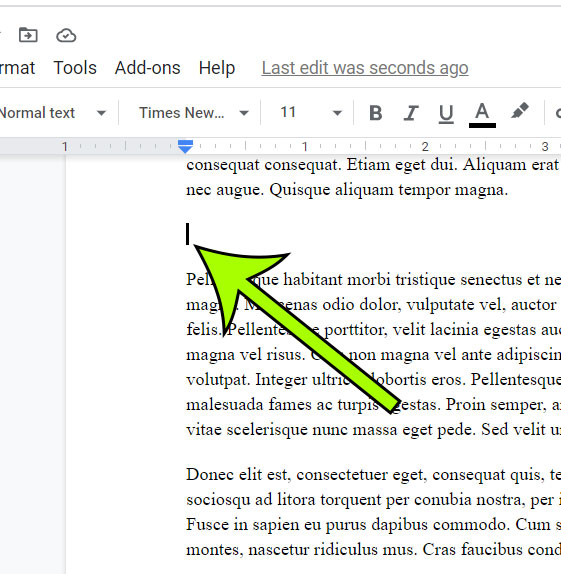
Task: Click the ruler at the 2 inch mark
Action: (x=425, y=147)
